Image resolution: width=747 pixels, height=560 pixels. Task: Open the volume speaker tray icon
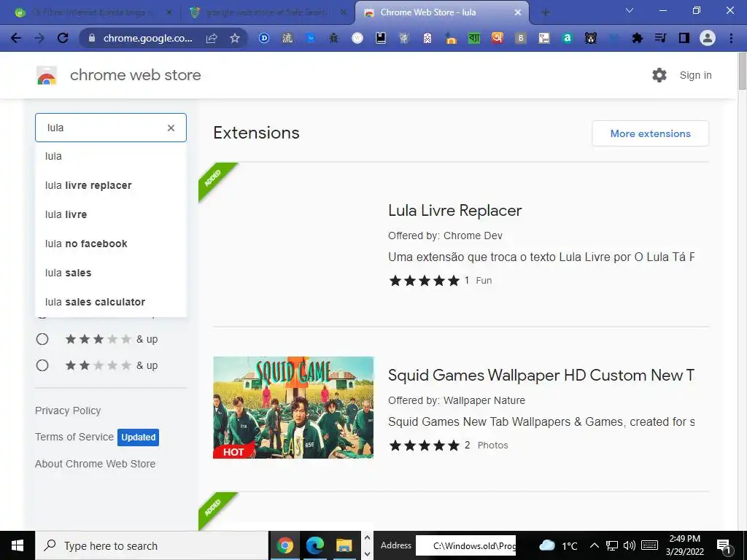coord(630,545)
